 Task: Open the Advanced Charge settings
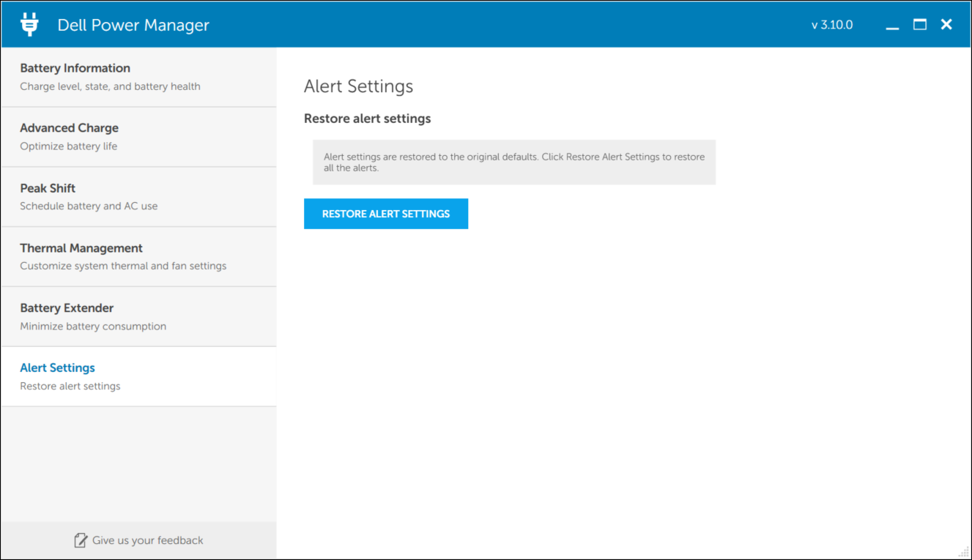pyautogui.click(x=69, y=128)
